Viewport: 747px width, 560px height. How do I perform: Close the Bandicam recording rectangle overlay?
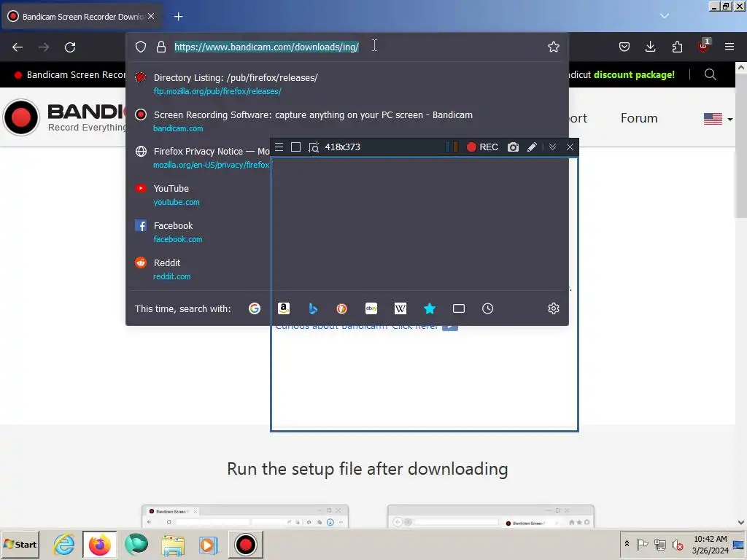pos(570,147)
